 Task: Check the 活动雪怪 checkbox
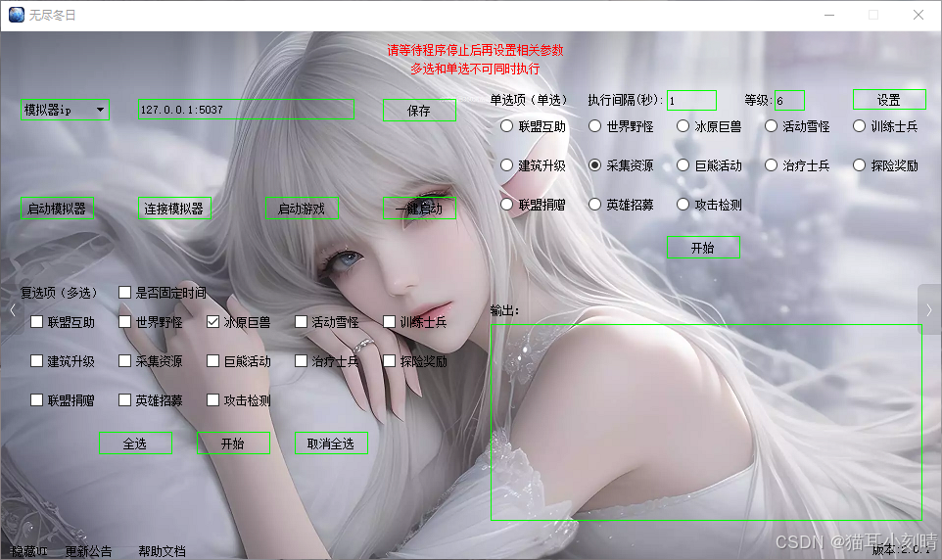tap(301, 322)
